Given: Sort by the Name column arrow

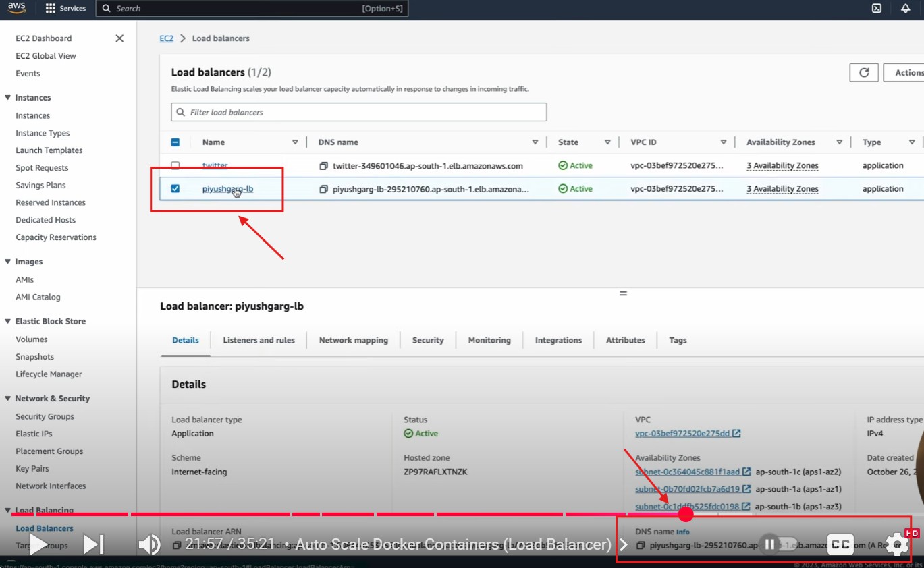Looking at the screenshot, I should (295, 142).
